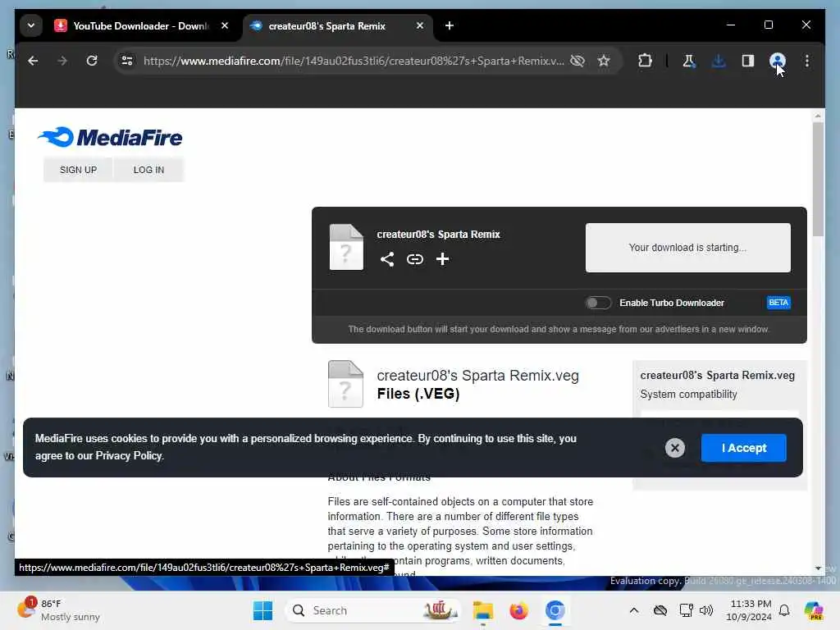Copy link to the file
Image resolution: width=840 pixels, height=630 pixels.
pos(414,259)
